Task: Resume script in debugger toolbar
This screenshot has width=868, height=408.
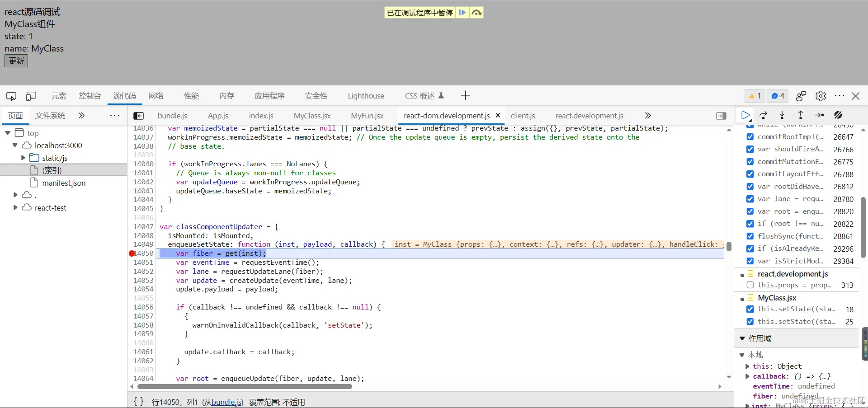Action: [745, 115]
